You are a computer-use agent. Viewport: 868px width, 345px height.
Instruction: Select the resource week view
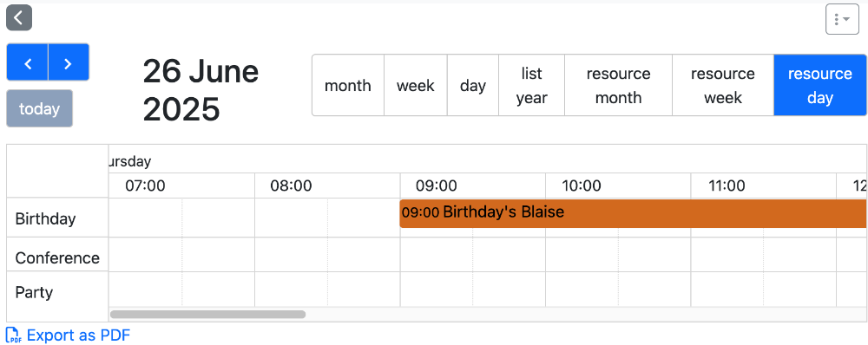723,85
